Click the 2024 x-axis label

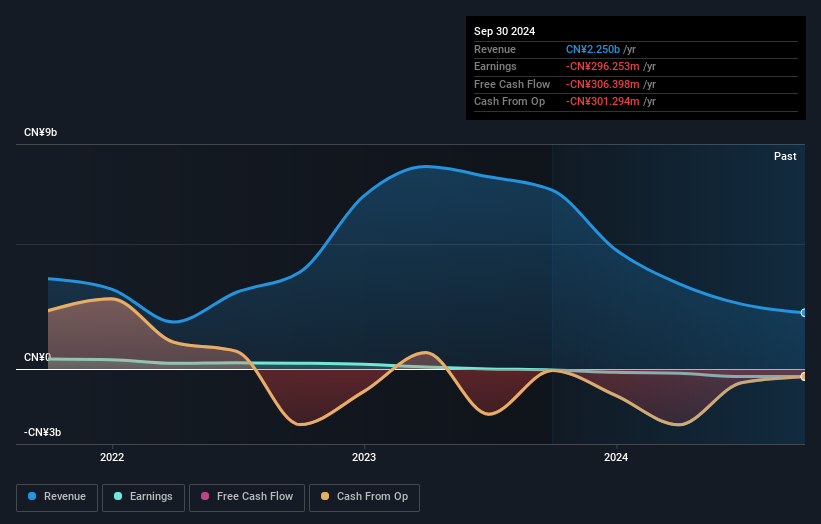click(616, 457)
